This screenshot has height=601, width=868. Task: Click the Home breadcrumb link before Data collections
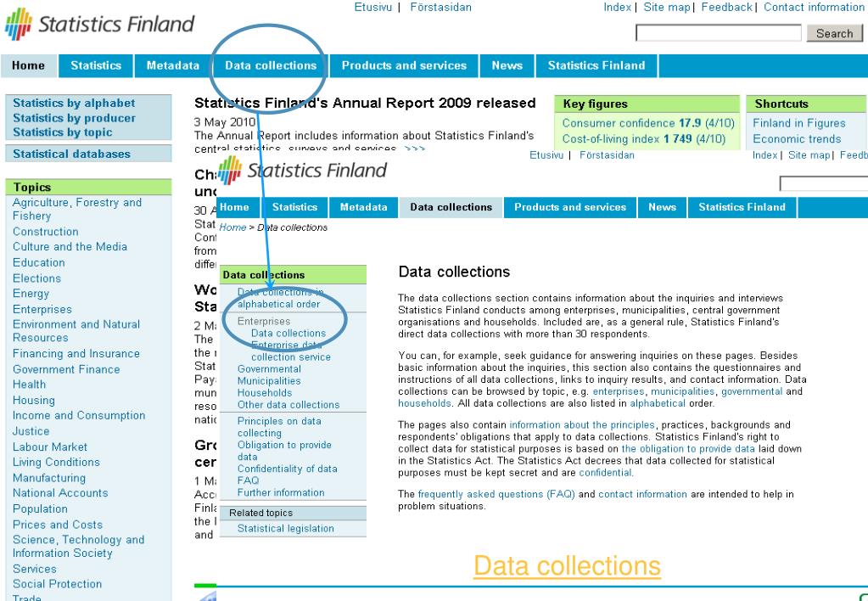pos(232,227)
